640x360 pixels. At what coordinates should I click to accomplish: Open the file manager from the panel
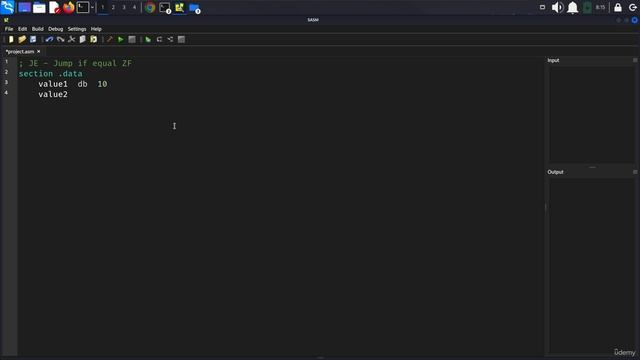(x=39, y=7)
